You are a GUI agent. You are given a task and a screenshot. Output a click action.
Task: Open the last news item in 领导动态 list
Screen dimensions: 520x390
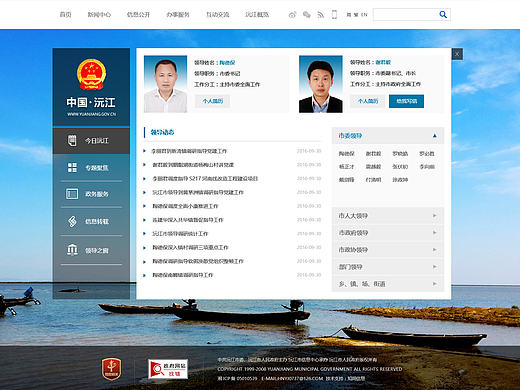point(183,275)
